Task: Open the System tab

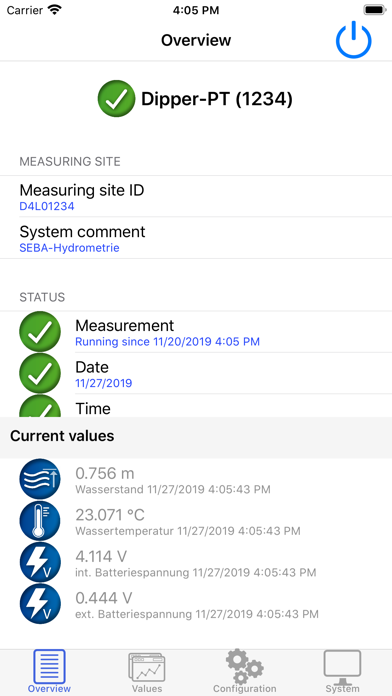Action: click(x=342, y=672)
